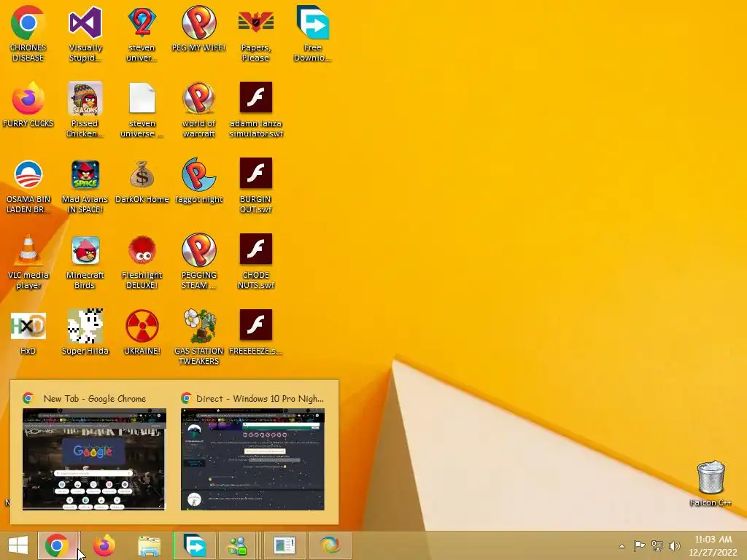This screenshot has height=560, width=747.
Task: Click the swirl browser icon in taskbar
Action: tap(330, 545)
